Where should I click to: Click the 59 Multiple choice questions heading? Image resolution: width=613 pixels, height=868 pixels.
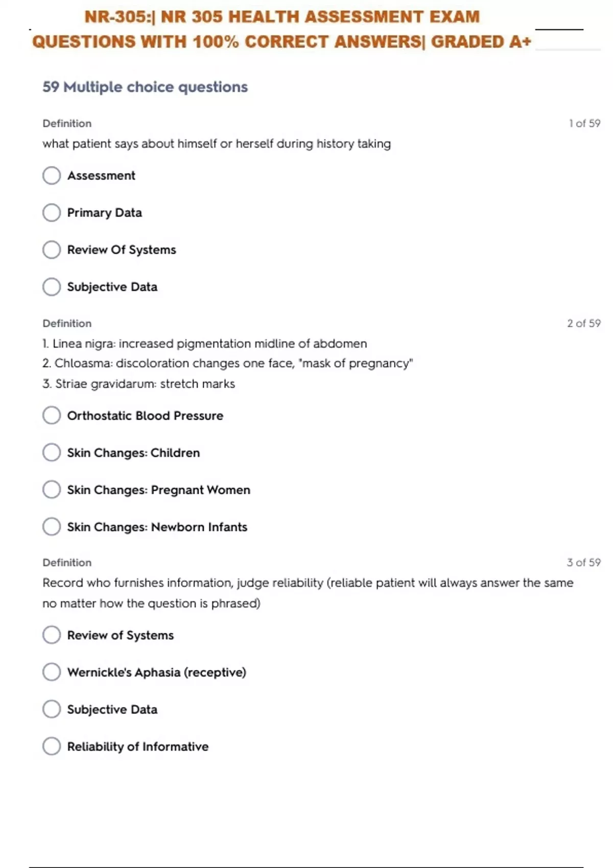click(x=145, y=87)
